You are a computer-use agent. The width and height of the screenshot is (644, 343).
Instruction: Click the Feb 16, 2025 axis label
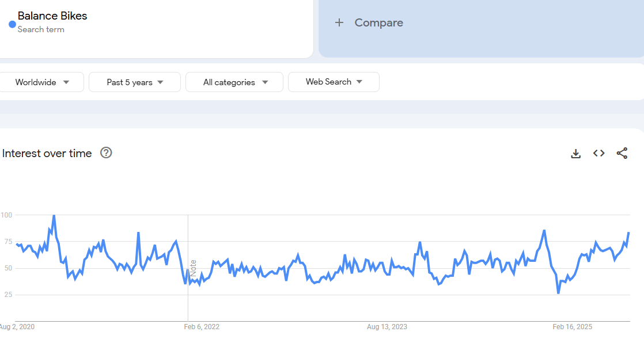point(572,327)
